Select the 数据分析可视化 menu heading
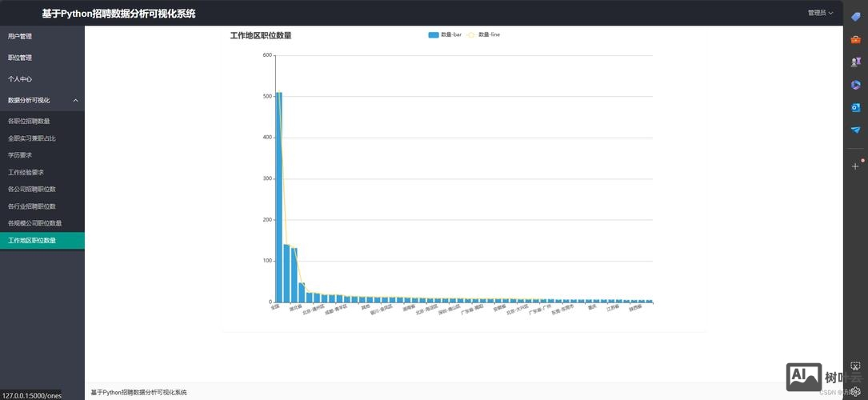 coord(29,100)
